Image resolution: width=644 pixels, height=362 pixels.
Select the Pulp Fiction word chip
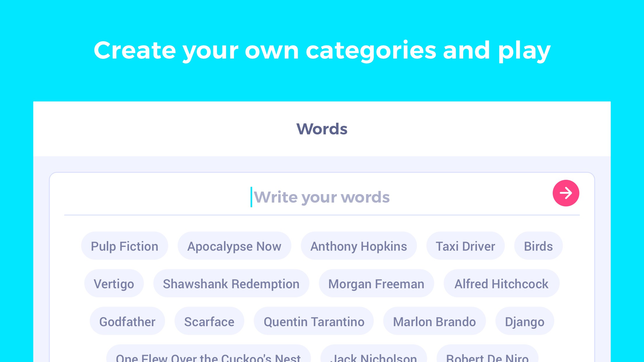(x=125, y=246)
